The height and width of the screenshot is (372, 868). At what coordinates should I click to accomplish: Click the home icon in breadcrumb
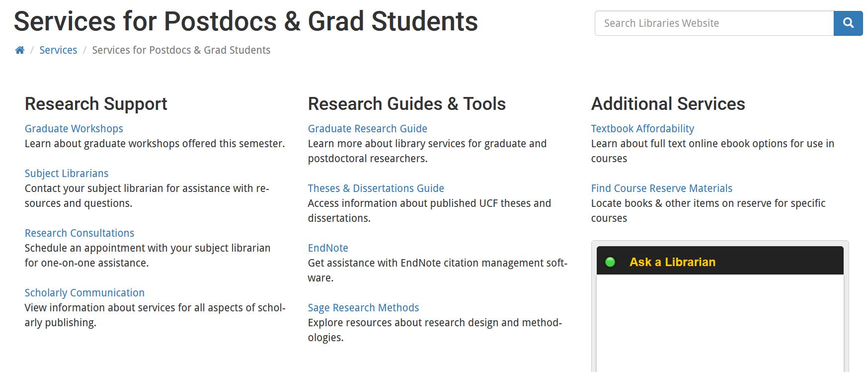20,50
